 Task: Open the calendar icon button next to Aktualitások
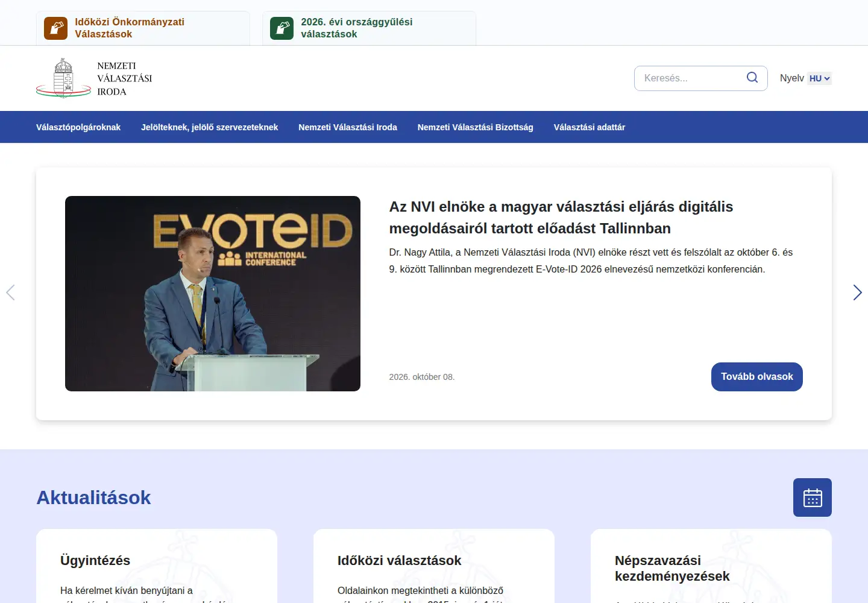click(x=813, y=497)
